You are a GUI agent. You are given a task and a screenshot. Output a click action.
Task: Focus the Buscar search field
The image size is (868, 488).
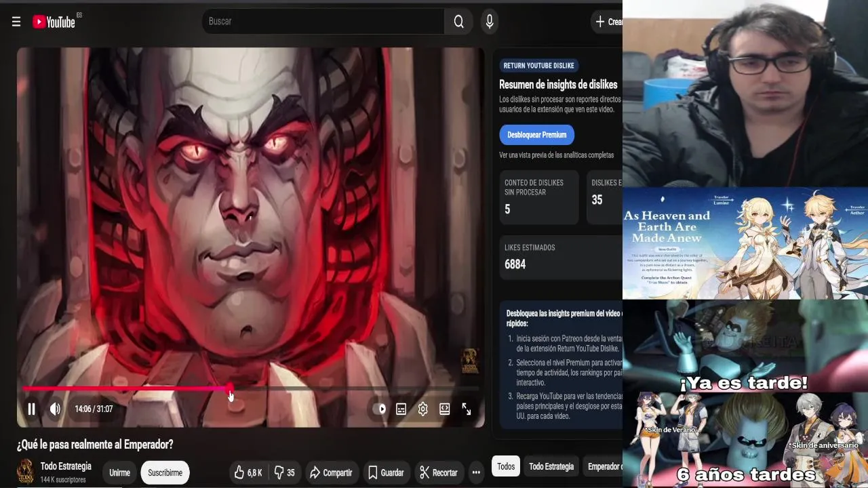323,22
